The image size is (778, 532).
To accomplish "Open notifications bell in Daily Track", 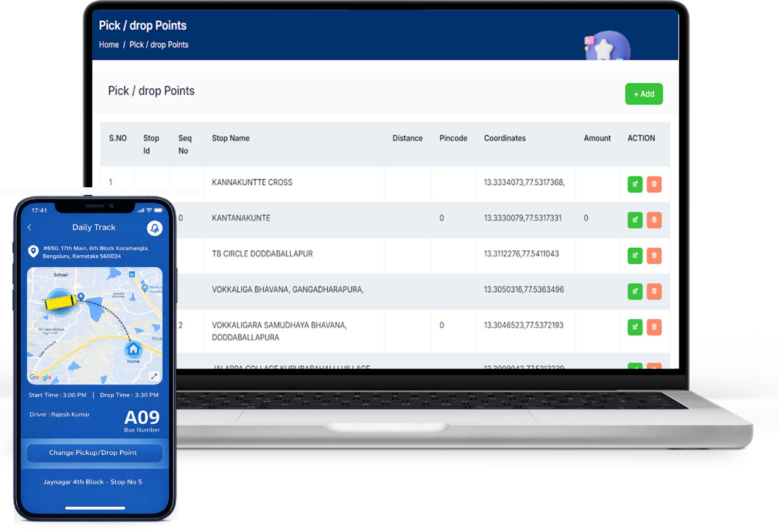I will point(154,228).
